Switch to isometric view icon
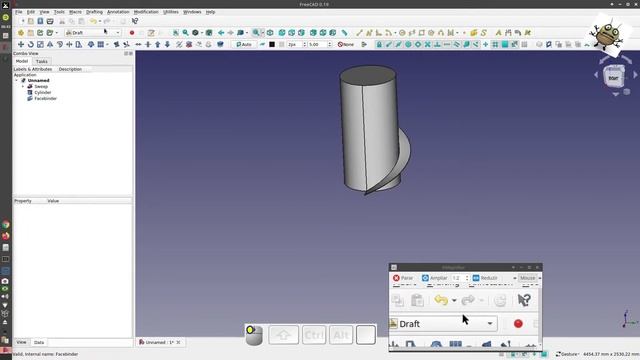 [x=270, y=33]
